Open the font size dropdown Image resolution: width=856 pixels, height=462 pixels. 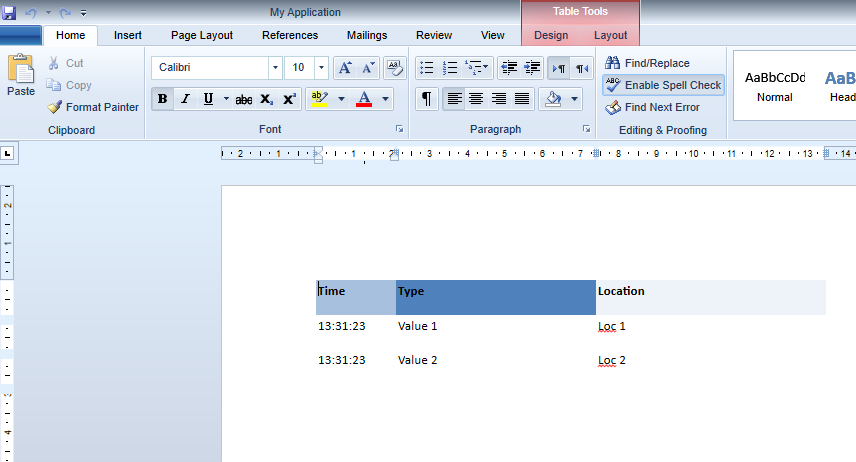click(x=321, y=68)
